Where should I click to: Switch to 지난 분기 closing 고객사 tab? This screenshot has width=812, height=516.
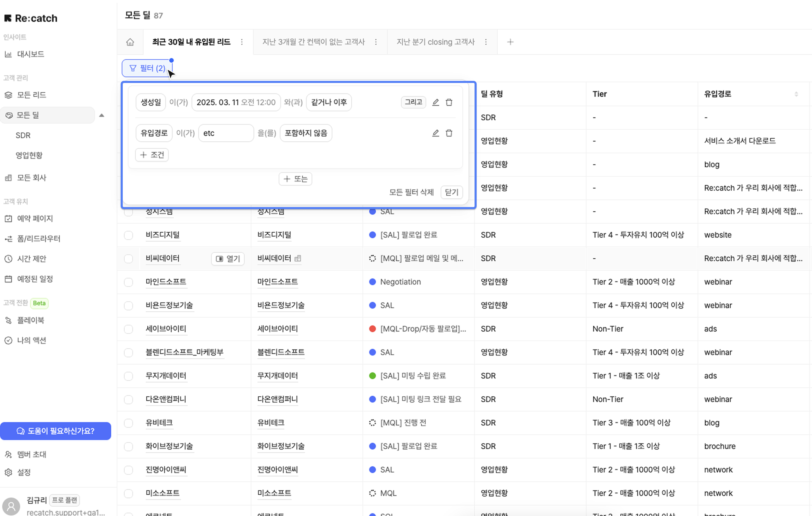click(x=435, y=42)
